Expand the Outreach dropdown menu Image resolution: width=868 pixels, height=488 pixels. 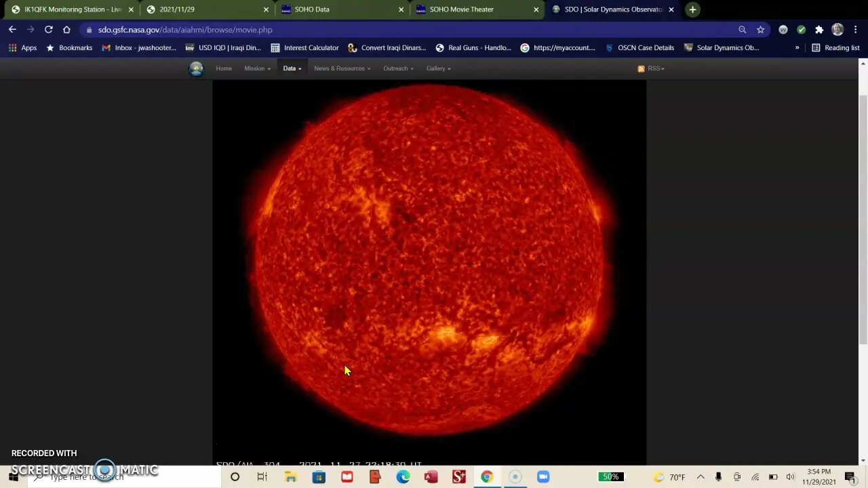[x=398, y=68]
